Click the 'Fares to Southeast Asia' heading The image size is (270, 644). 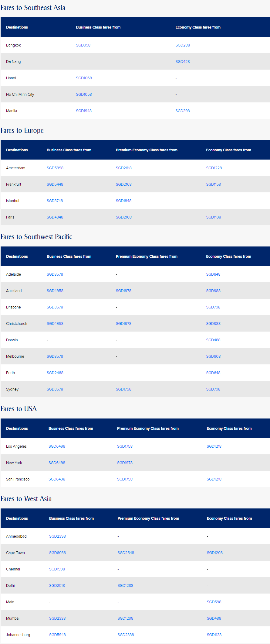click(x=33, y=8)
